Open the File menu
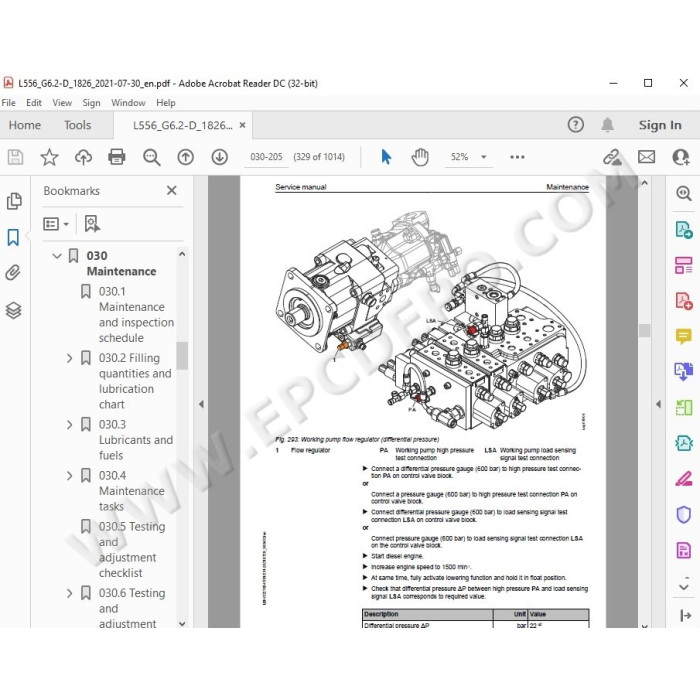This screenshot has width=700, height=700. 8,103
